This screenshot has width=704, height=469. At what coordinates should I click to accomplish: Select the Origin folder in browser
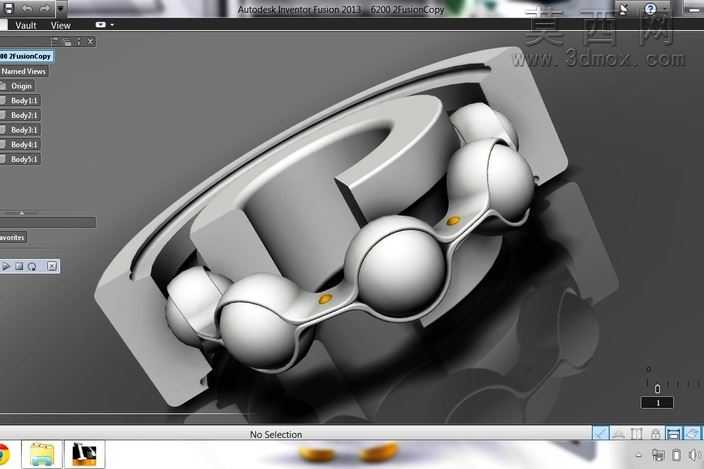tap(21, 86)
